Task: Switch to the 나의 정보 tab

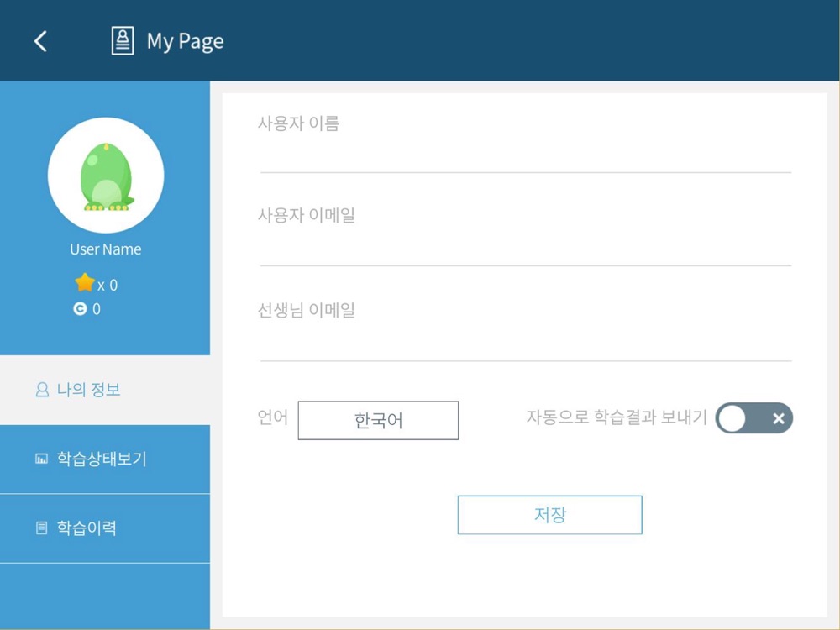Action: click(x=89, y=391)
